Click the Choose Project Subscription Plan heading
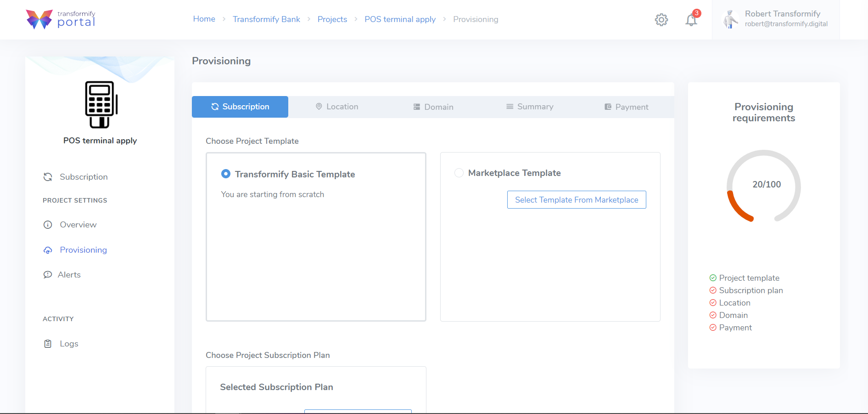The height and width of the screenshot is (414, 868). [x=268, y=355]
